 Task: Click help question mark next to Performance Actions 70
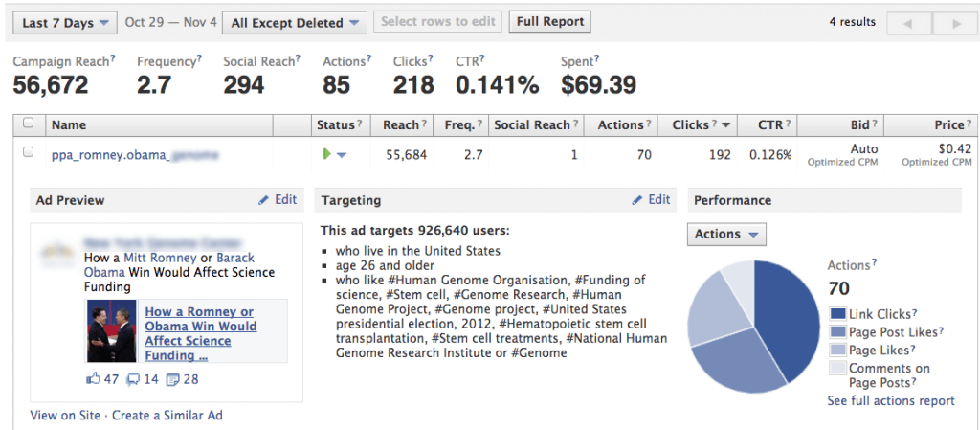pyautogui.click(x=875, y=262)
